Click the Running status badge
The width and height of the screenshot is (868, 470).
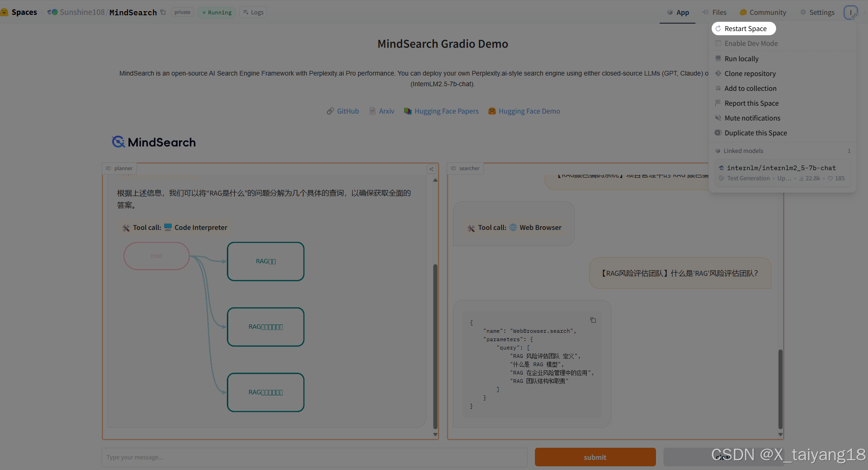(217, 13)
